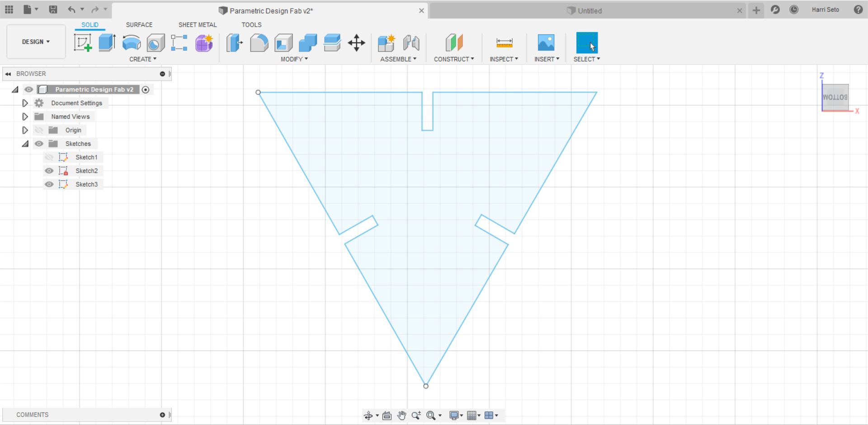Click the Measure inspect icon
This screenshot has width=868, height=425.
pyautogui.click(x=505, y=43)
